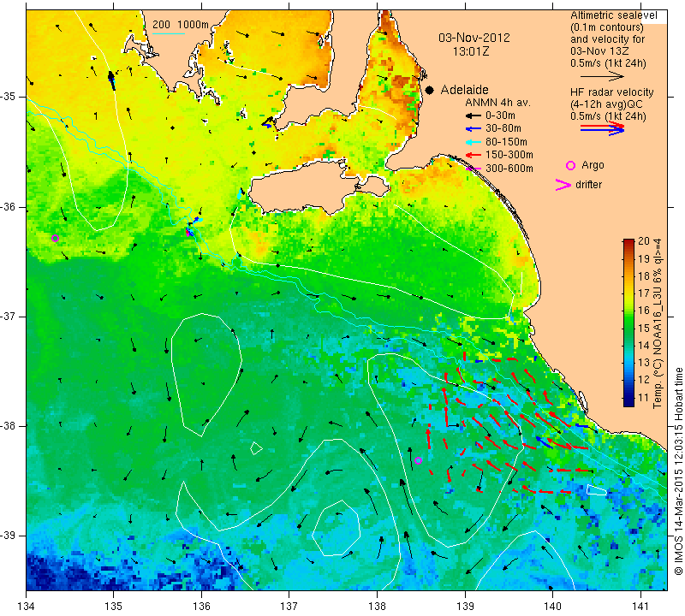
Task: Click the -37 latitude axis label
Action: tap(9, 316)
